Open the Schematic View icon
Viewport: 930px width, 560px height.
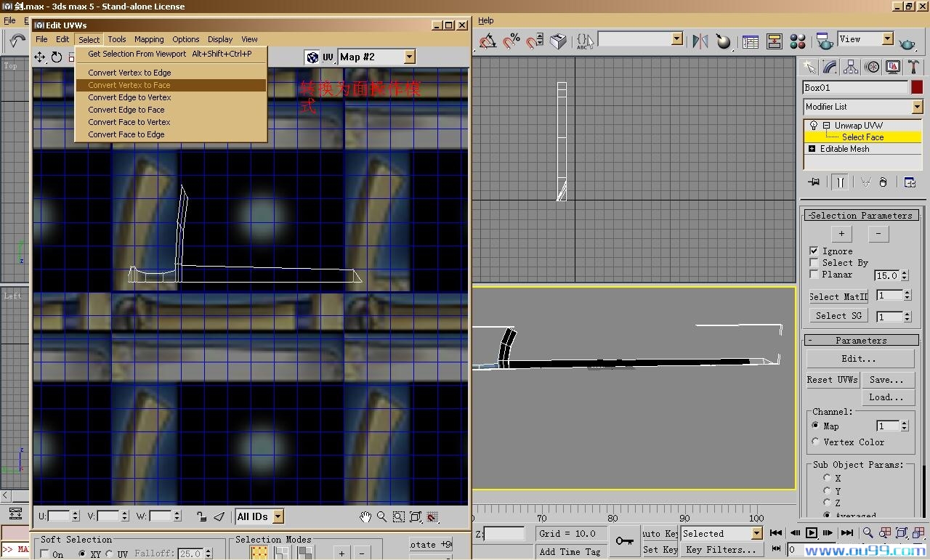774,41
